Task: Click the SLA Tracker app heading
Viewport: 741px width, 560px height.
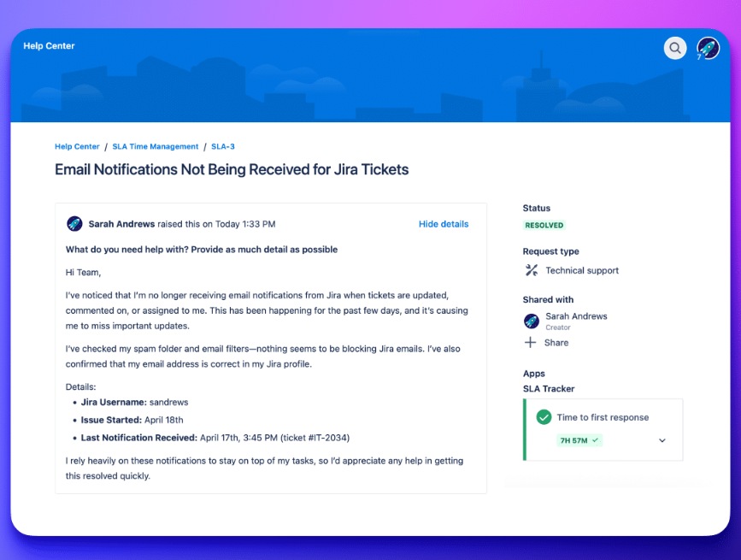Action: point(549,389)
